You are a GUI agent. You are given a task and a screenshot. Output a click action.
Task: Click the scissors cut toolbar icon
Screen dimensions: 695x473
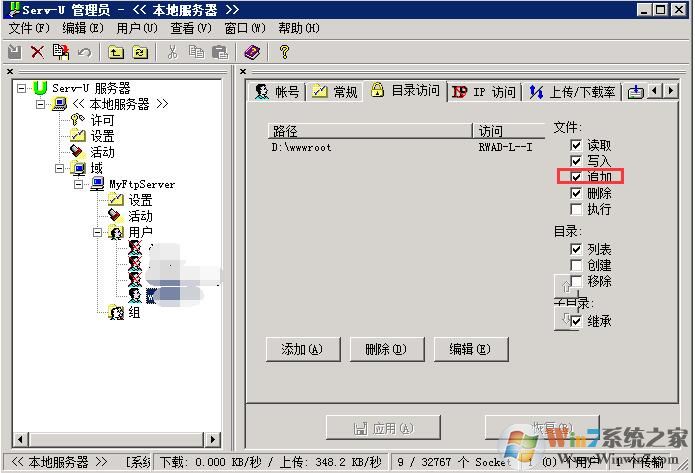172,52
